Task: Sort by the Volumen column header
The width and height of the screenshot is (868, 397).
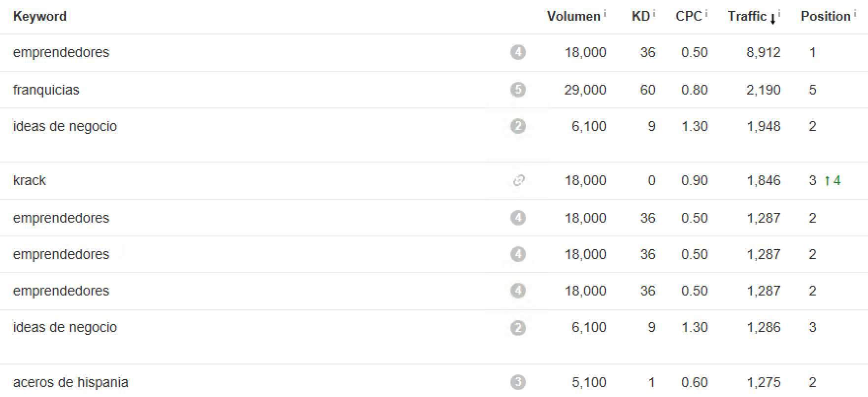Action: [x=573, y=16]
